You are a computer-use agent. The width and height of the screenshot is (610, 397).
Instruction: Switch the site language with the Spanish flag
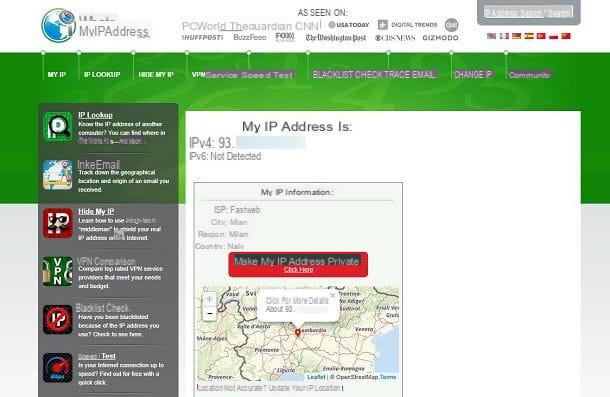pyautogui.click(x=529, y=36)
